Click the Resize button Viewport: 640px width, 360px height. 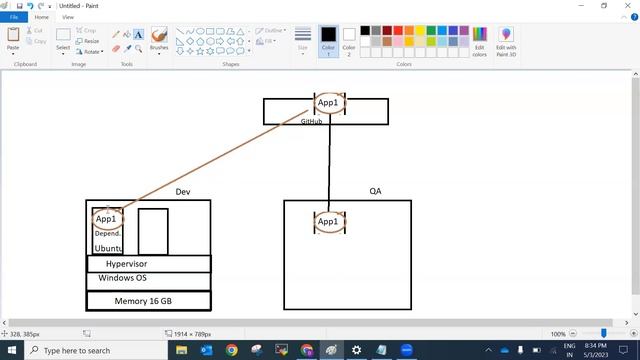tap(87, 41)
